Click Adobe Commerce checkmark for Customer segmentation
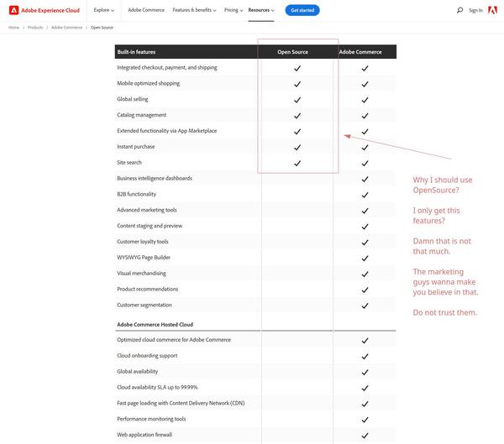The image size is (504, 444). (365, 306)
